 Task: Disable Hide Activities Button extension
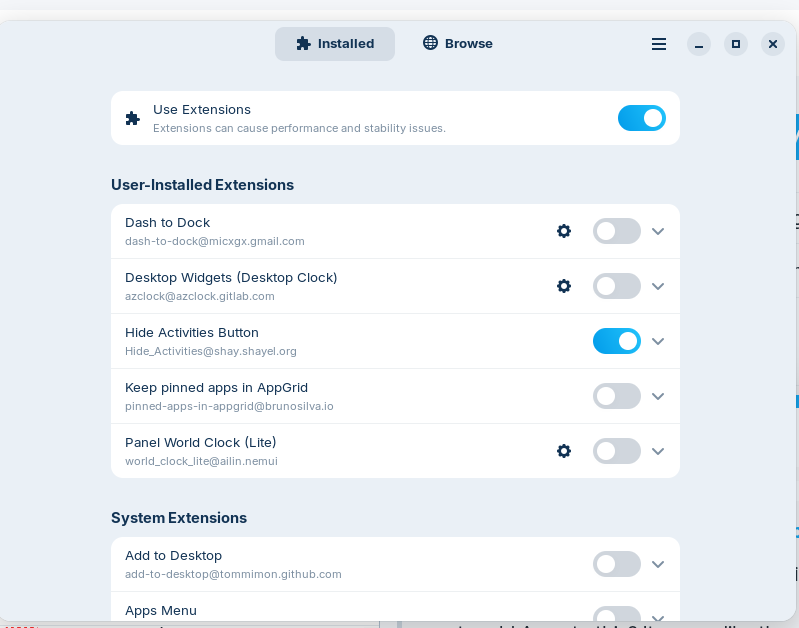[x=617, y=341]
